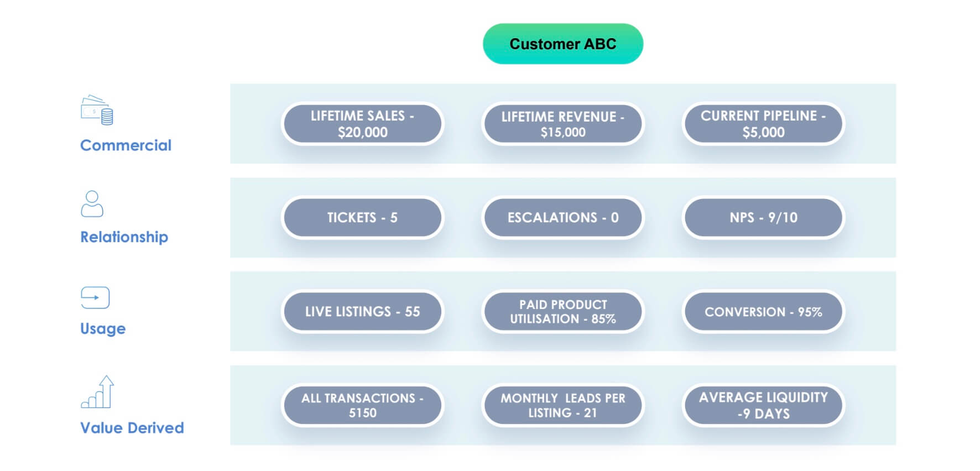Select the Current Pipeline $5,000 pill

click(x=763, y=124)
